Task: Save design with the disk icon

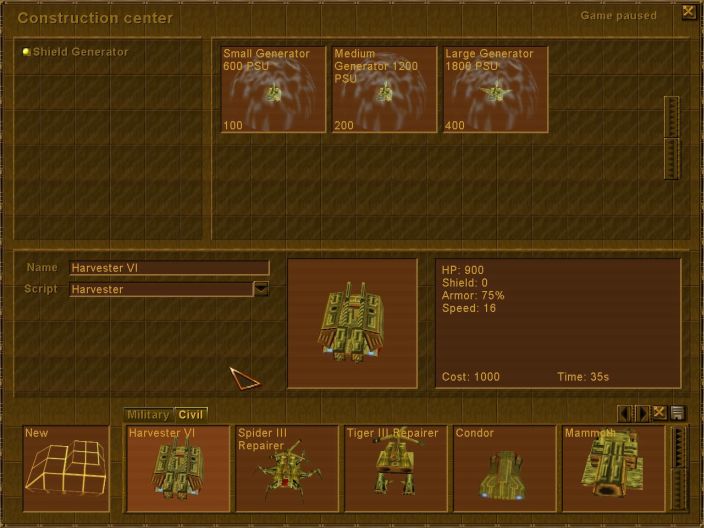Action: pyautogui.click(x=677, y=413)
